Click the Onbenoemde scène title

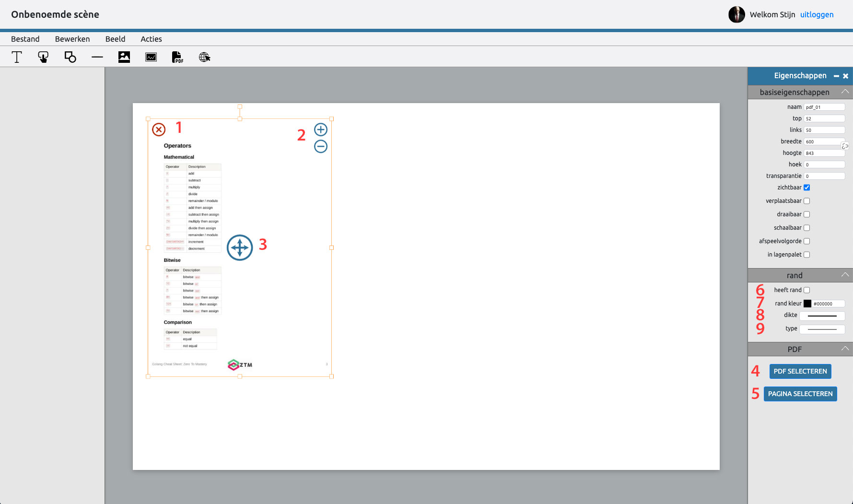point(55,14)
